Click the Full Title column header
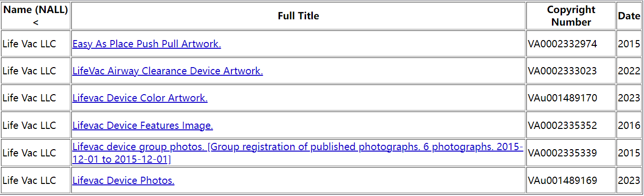The image size is (644, 196). [298, 16]
